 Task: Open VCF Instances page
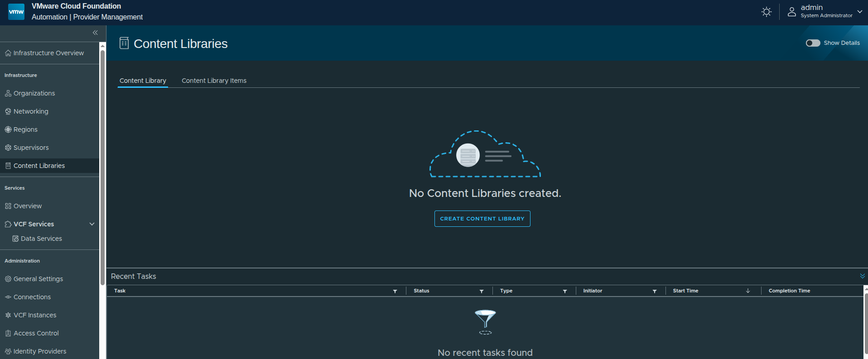35,315
